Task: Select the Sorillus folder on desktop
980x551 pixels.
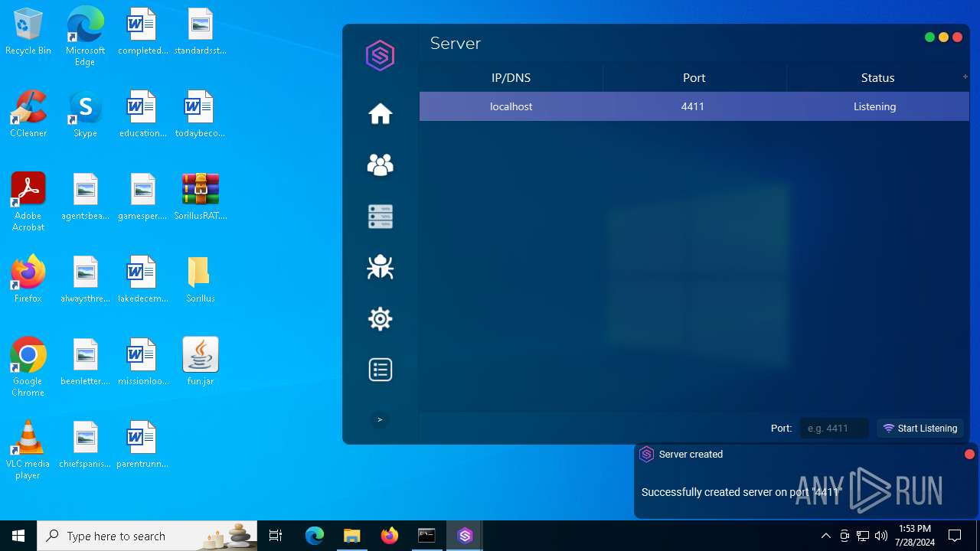Action: pos(201,279)
